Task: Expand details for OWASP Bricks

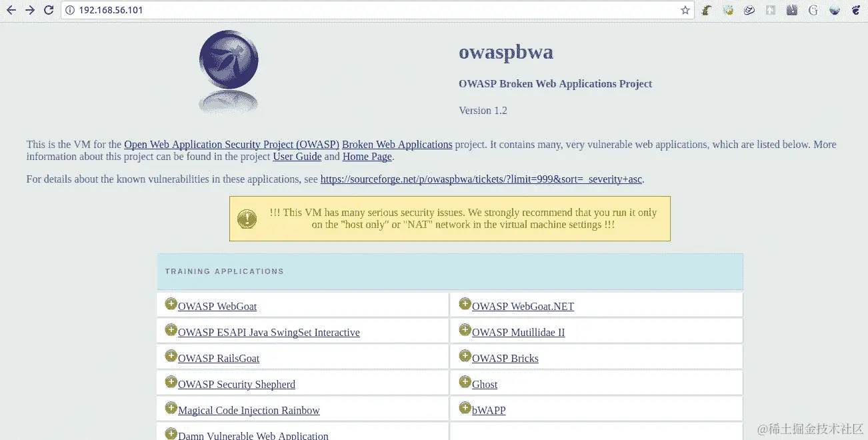Action: (x=465, y=356)
